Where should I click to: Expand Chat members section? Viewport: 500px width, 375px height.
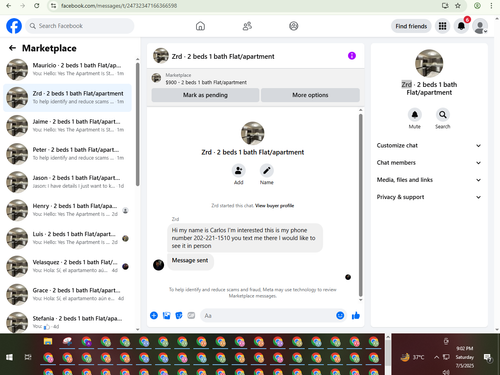click(429, 163)
